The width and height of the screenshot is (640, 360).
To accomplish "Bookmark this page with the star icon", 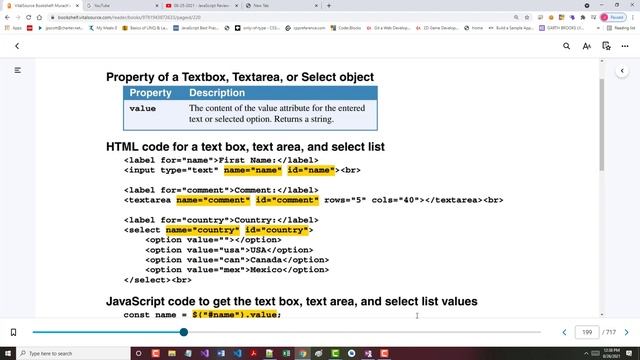I will tap(527, 18).
